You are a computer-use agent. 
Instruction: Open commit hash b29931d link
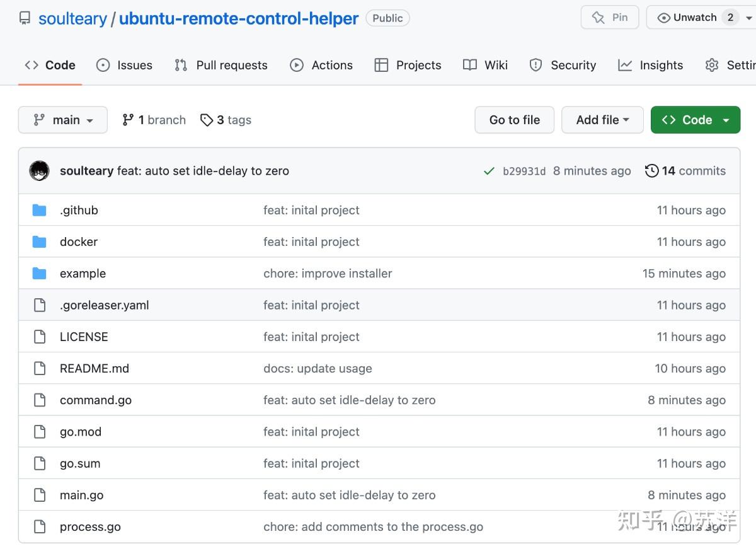[x=524, y=171]
